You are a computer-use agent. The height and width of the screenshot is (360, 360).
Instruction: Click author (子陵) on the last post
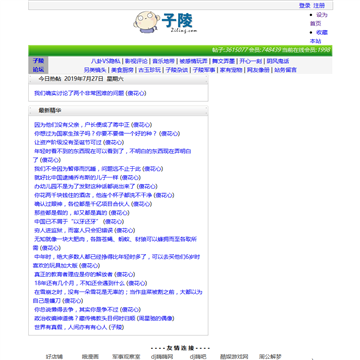click(x=117, y=327)
